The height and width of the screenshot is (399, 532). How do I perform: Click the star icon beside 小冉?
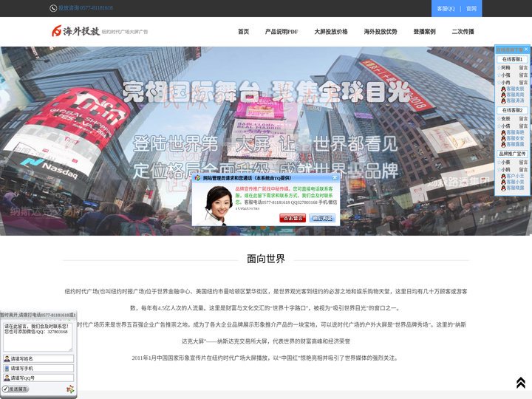pyautogui.click(x=499, y=83)
